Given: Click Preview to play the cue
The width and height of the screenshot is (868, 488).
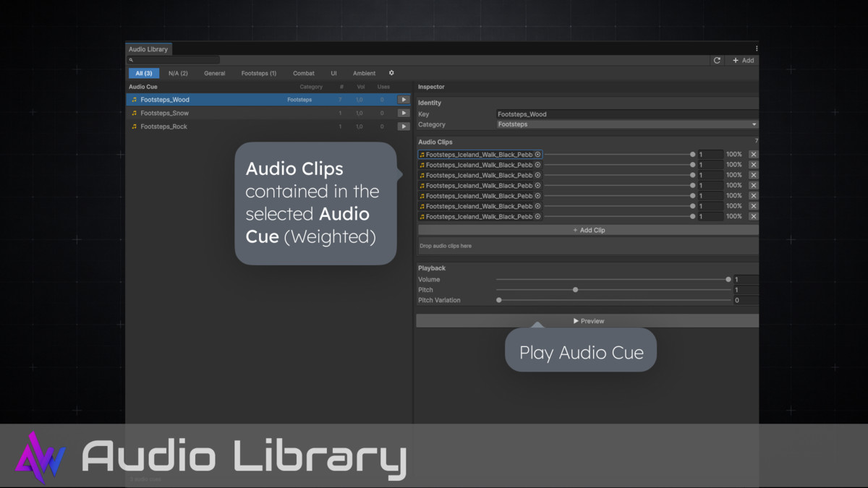Looking at the screenshot, I should pos(588,321).
